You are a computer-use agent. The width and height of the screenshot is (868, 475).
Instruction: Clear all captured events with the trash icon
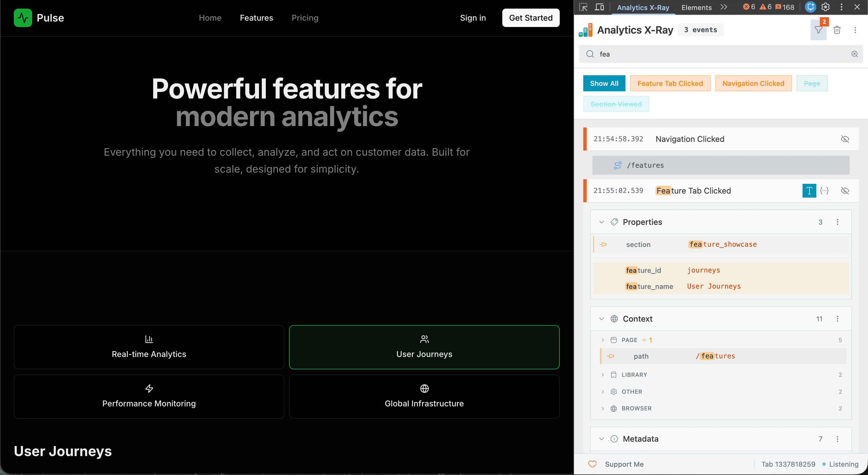click(837, 30)
